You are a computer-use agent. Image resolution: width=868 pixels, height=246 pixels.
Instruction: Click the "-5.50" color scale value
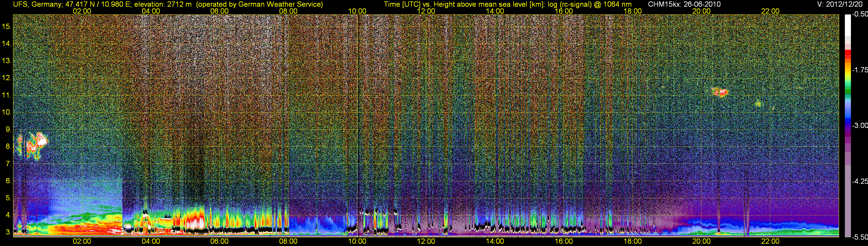pyautogui.click(x=860, y=237)
